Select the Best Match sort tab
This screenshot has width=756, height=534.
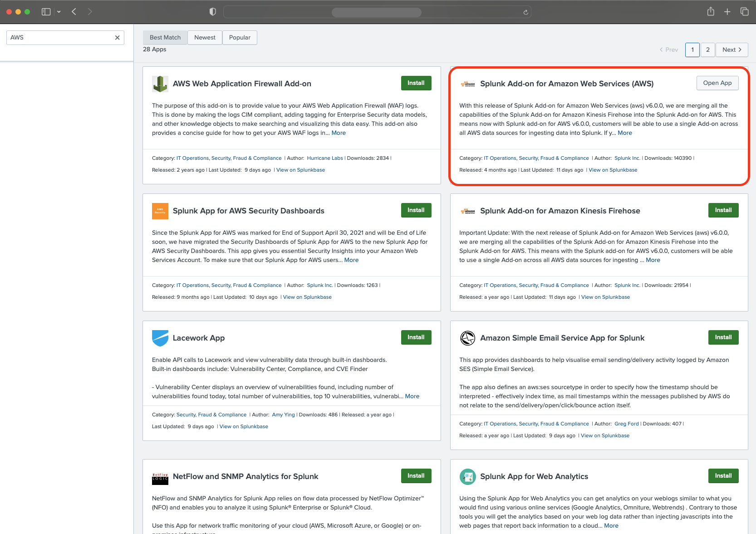pyautogui.click(x=165, y=38)
